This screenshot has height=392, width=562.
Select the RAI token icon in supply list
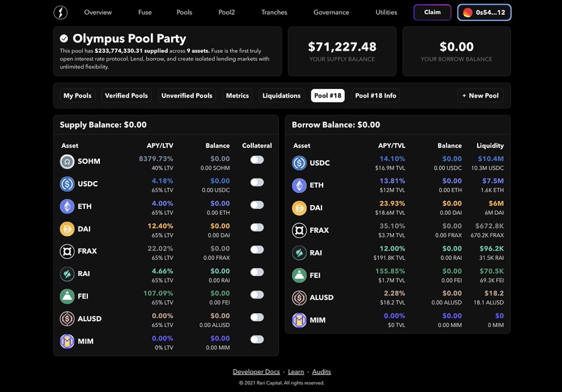67,274
